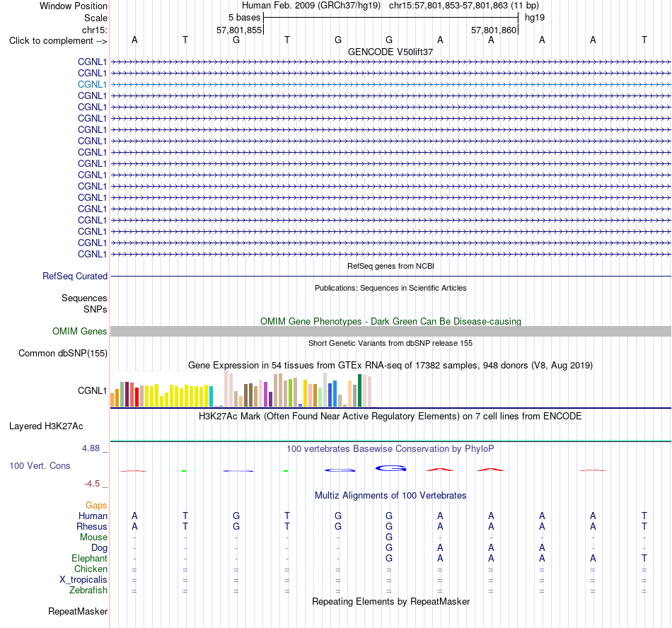Viewport: 672px width, 628px height.
Task: Select the X_tropicalis alignment row label
Action: click(x=83, y=580)
